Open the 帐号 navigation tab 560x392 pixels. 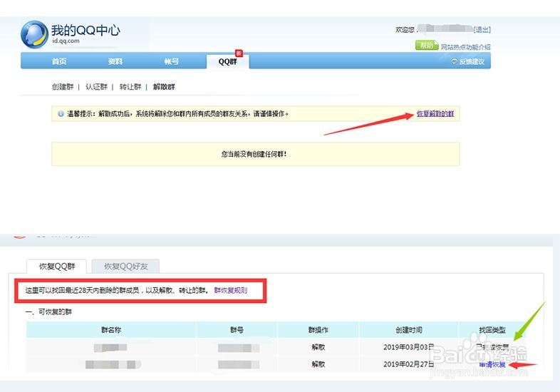[172, 61]
